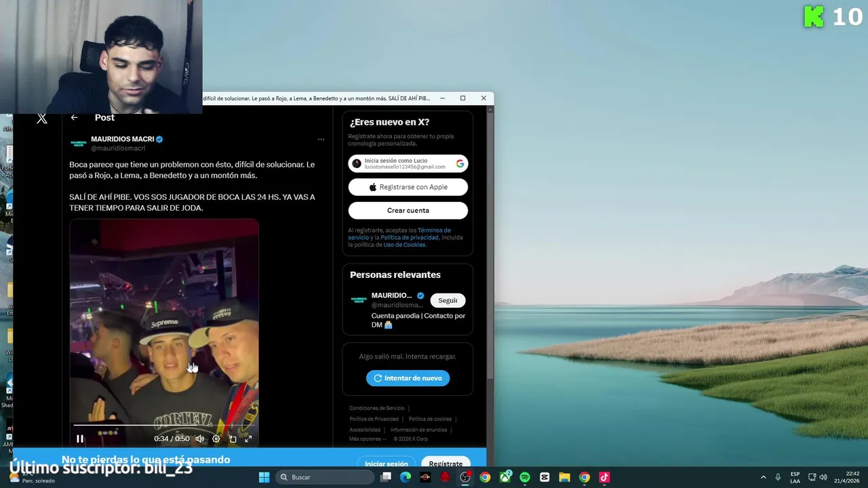The width and height of the screenshot is (868, 488).
Task: Choose Registrarse con Apple
Action: [x=408, y=187]
